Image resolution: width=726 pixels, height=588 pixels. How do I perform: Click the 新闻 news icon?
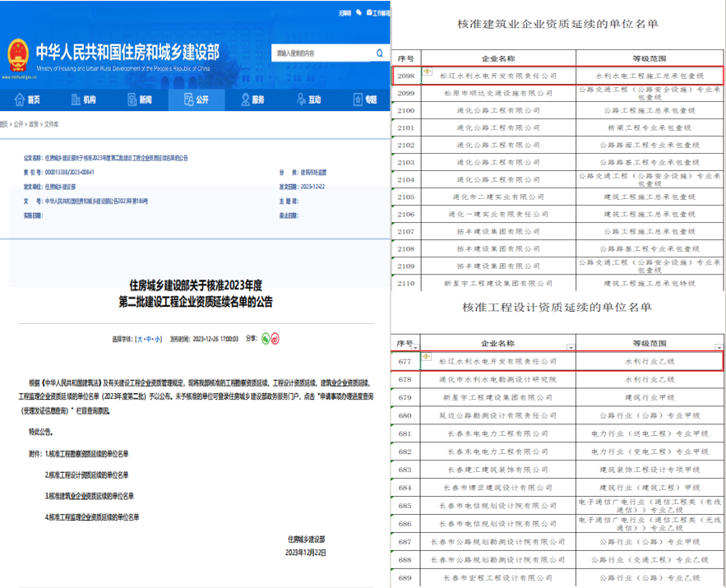pos(132,100)
